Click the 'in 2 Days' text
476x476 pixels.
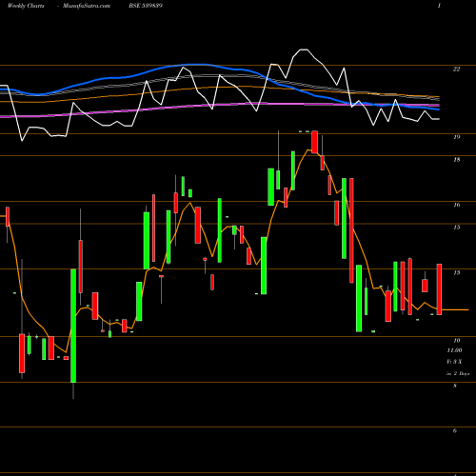(x=458, y=373)
